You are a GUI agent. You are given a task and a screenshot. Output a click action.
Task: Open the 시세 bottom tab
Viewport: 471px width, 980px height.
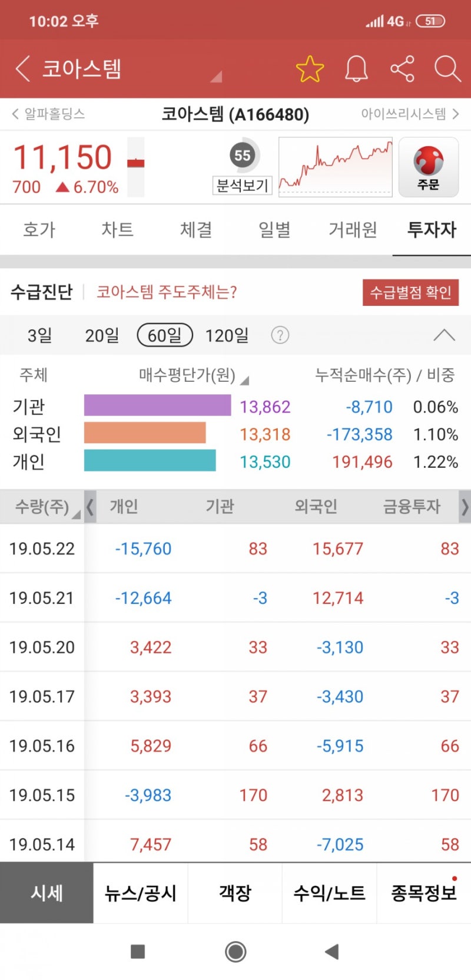[x=47, y=893]
